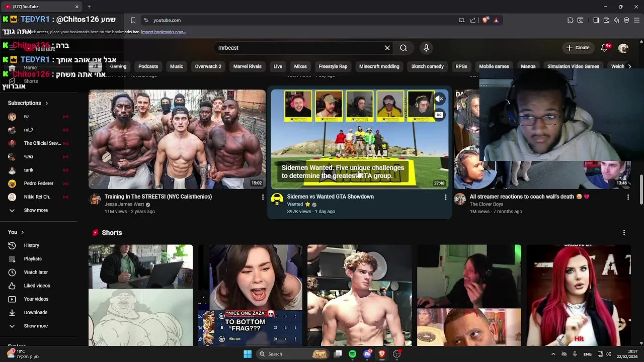This screenshot has height=362, width=644.
Task: Show hidden system tray icons chevron
Action: pyautogui.click(x=553, y=354)
